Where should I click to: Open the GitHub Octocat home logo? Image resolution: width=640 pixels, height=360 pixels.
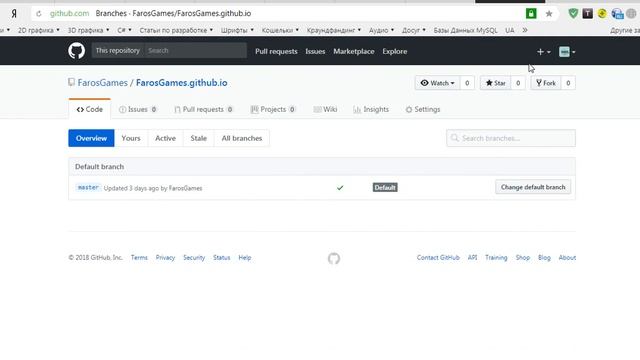click(76, 51)
